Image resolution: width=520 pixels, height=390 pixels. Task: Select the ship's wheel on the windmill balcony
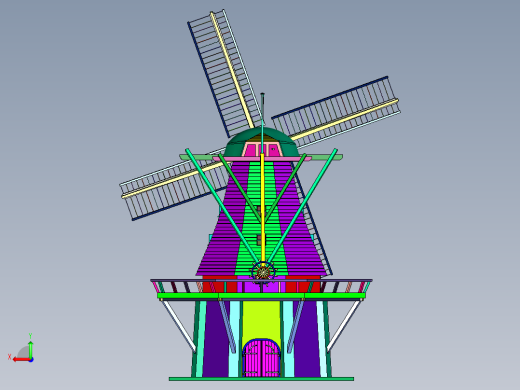click(263, 272)
